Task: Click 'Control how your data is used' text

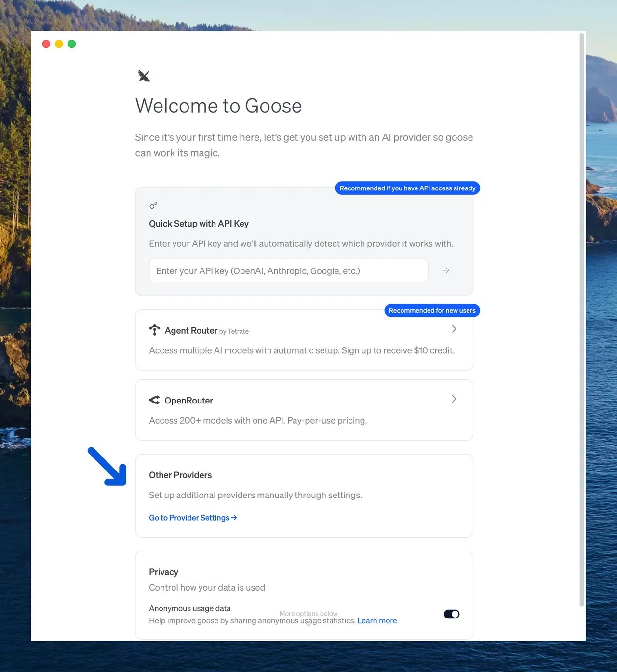Action: [x=207, y=588]
